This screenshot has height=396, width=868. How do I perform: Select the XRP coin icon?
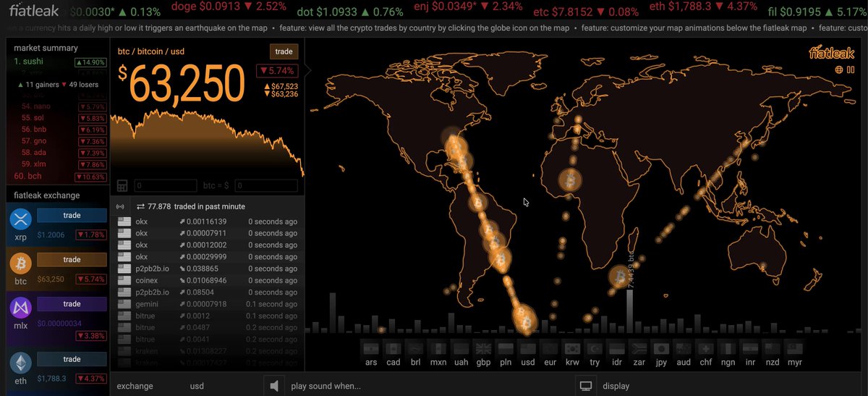click(20, 219)
